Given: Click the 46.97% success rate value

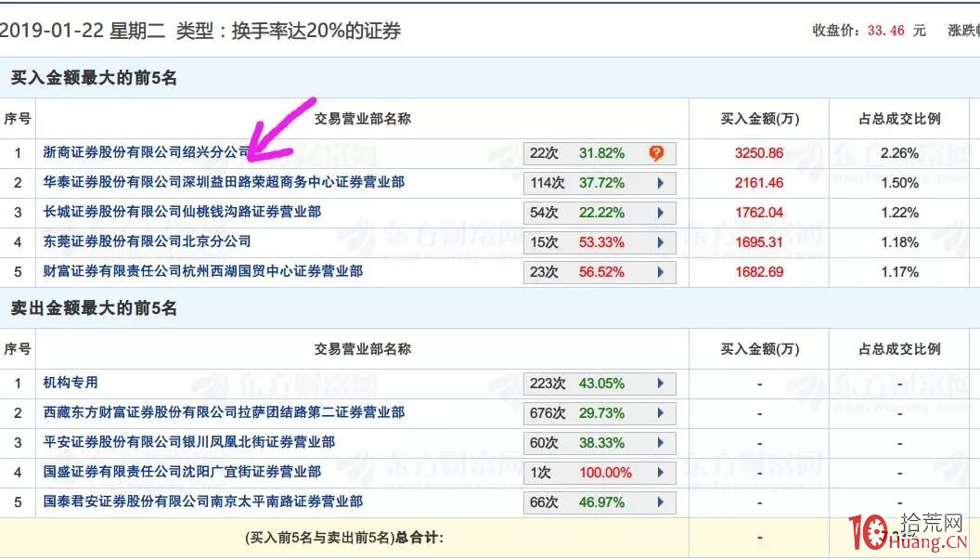Looking at the screenshot, I should (x=602, y=501).
